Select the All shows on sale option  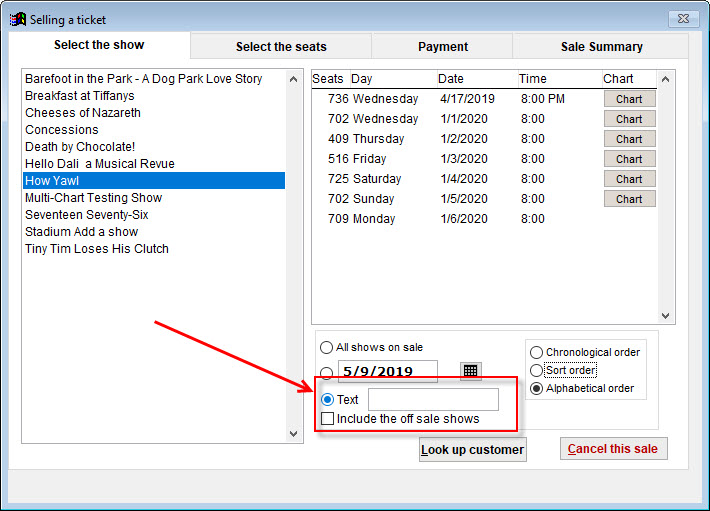tap(326, 348)
